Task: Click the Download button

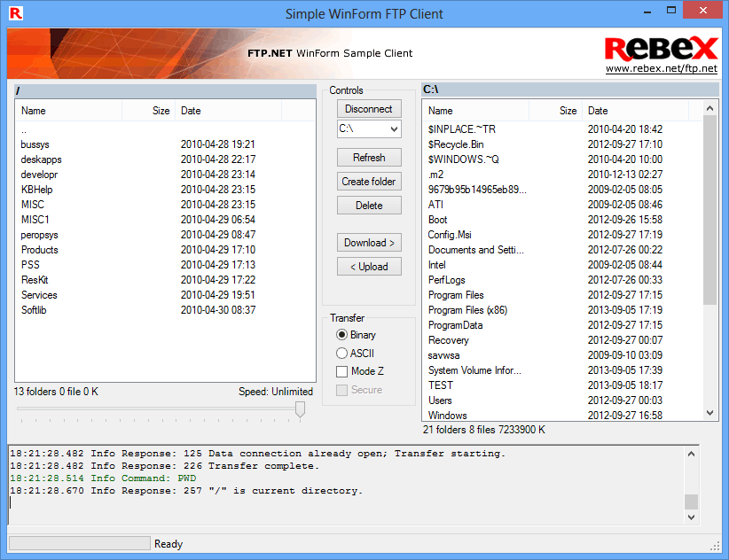Action: (x=368, y=242)
